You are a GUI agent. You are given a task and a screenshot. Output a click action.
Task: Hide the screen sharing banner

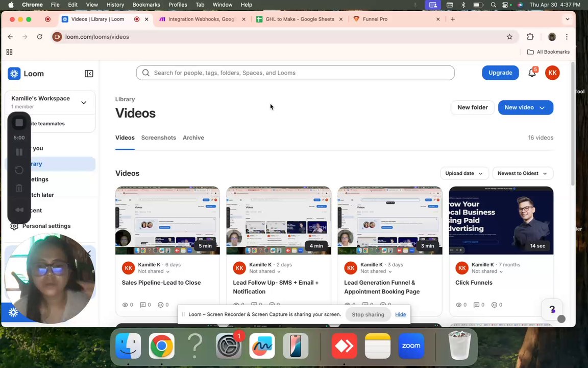[400, 315]
